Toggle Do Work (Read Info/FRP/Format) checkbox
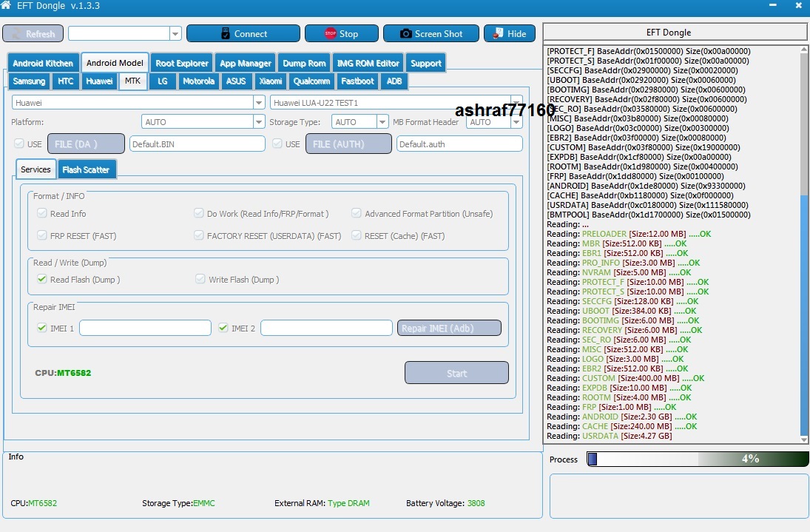 pyautogui.click(x=198, y=213)
